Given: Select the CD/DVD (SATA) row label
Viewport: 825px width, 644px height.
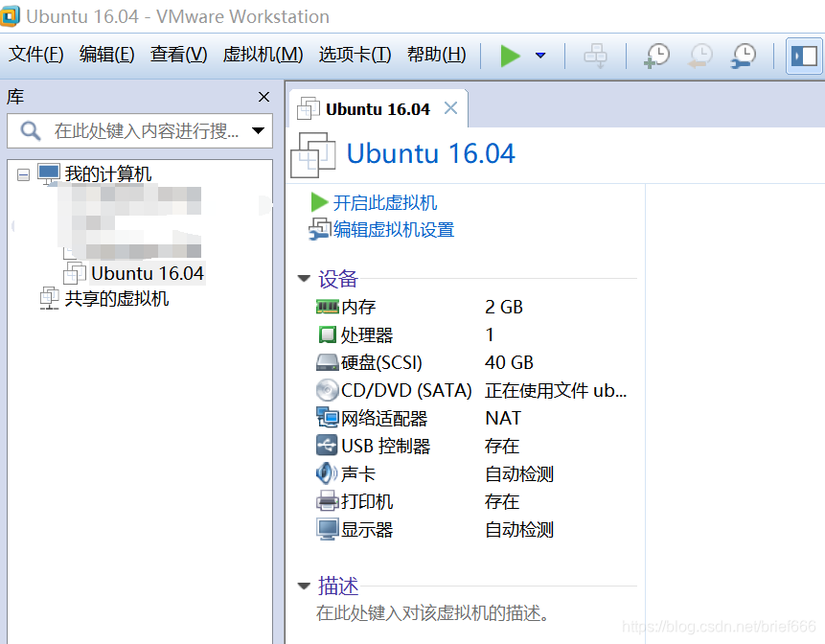Looking at the screenshot, I should coord(406,391).
